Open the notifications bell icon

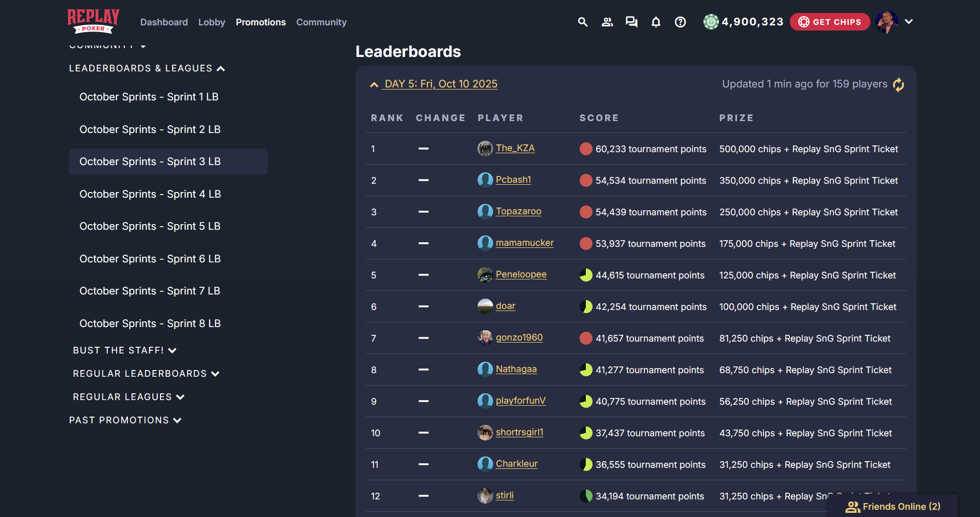click(x=656, y=22)
